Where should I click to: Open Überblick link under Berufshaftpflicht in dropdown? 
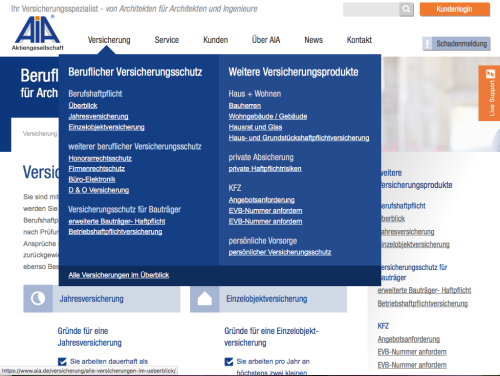click(x=83, y=106)
